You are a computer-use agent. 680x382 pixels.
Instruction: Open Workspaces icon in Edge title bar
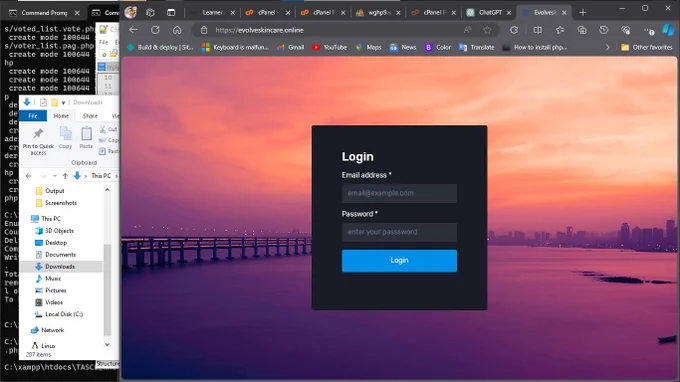tap(150, 13)
